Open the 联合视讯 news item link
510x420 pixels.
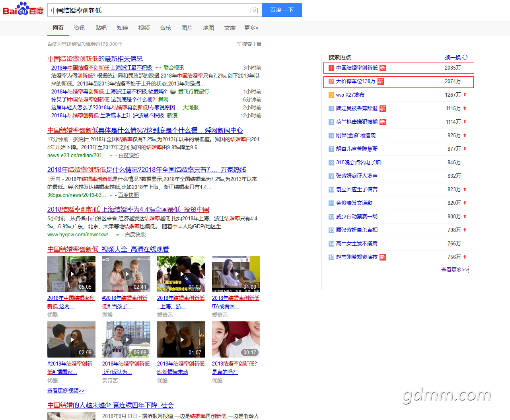(102, 68)
